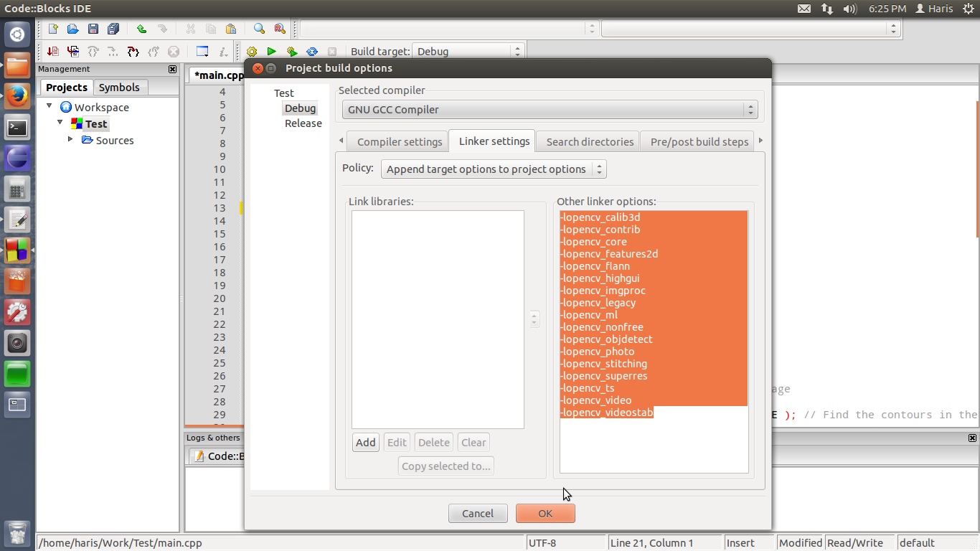The height and width of the screenshot is (551, 980).
Task: Open the Files manager from the launcher
Action: tap(17, 66)
